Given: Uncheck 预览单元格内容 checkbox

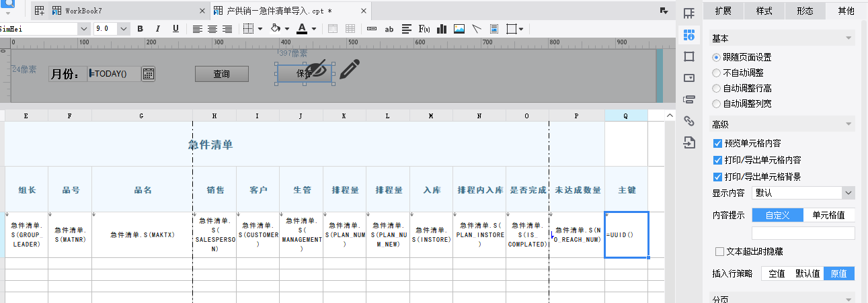Looking at the screenshot, I should coord(717,143).
